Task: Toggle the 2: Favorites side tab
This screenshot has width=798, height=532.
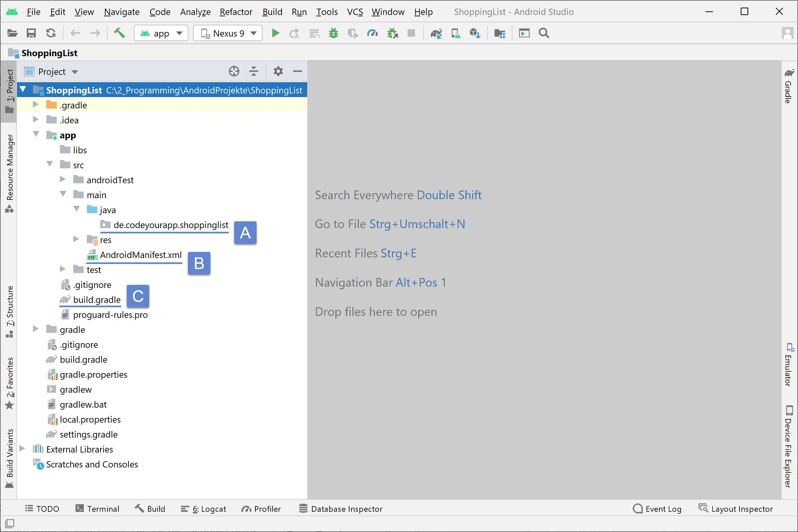Action: [10, 383]
